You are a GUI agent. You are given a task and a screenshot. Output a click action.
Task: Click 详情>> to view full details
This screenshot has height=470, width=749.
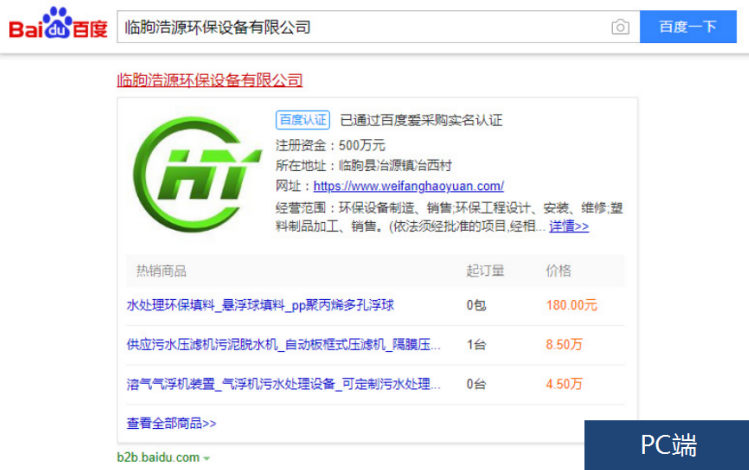(569, 226)
